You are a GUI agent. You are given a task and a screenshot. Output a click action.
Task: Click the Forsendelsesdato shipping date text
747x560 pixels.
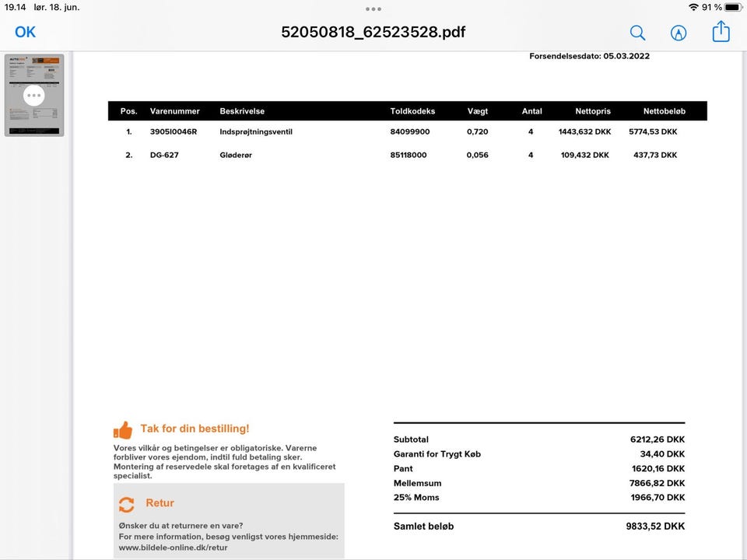tap(589, 56)
